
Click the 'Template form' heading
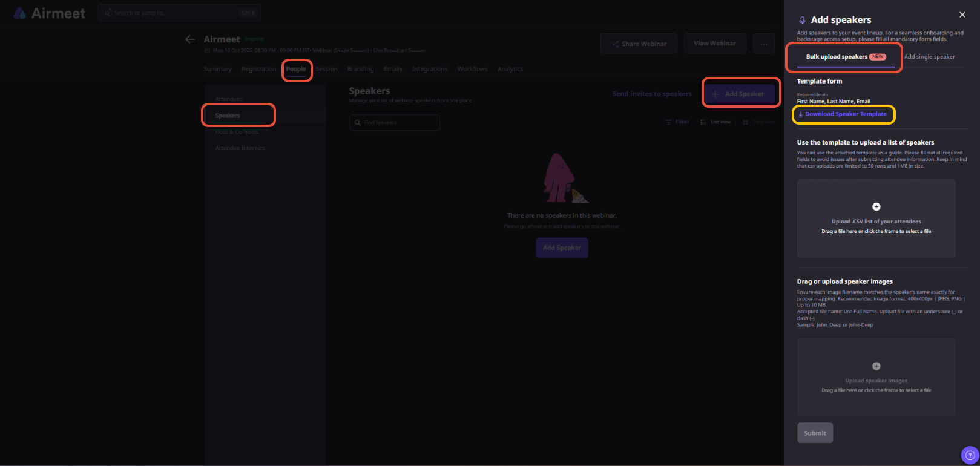(820, 81)
